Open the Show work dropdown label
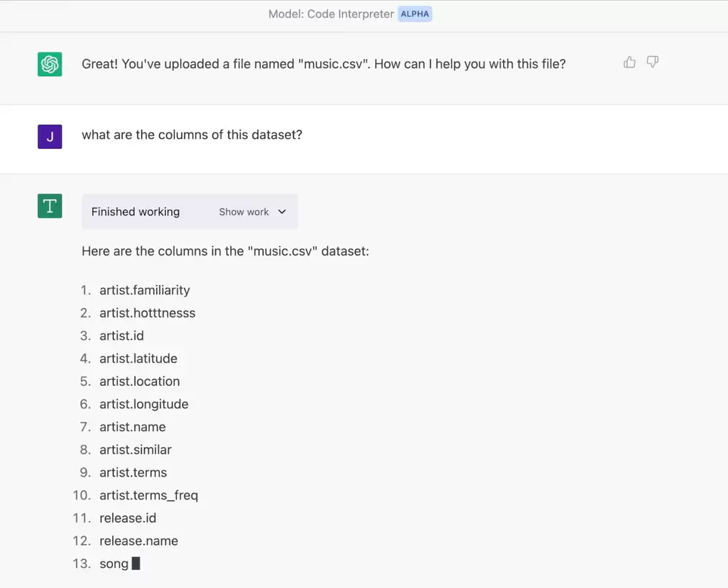The width and height of the screenshot is (728, 588). (244, 212)
